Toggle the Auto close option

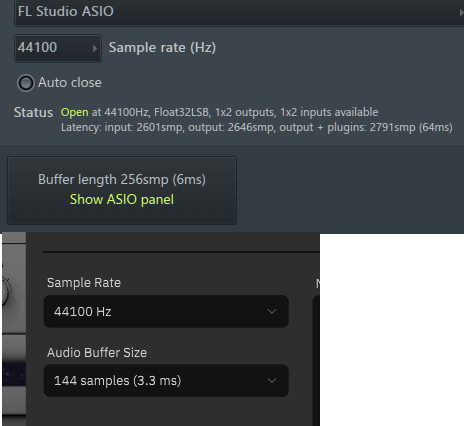[x=26, y=83]
